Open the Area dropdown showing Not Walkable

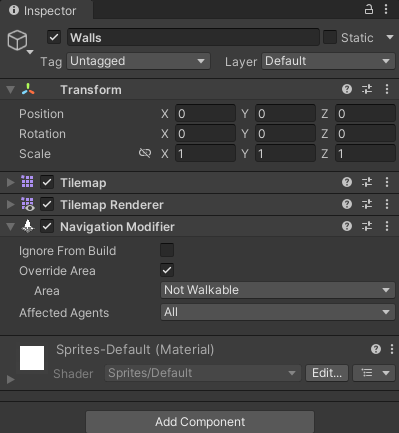pos(278,290)
